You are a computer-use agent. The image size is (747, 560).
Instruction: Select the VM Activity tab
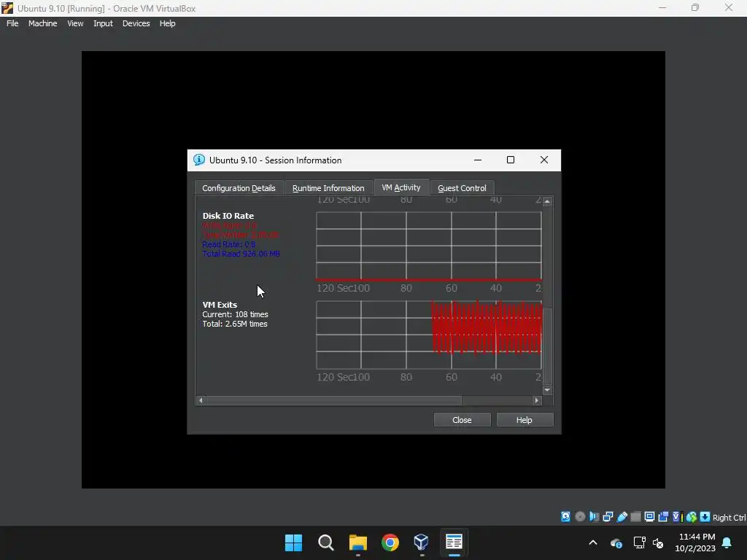pyautogui.click(x=401, y=187)
